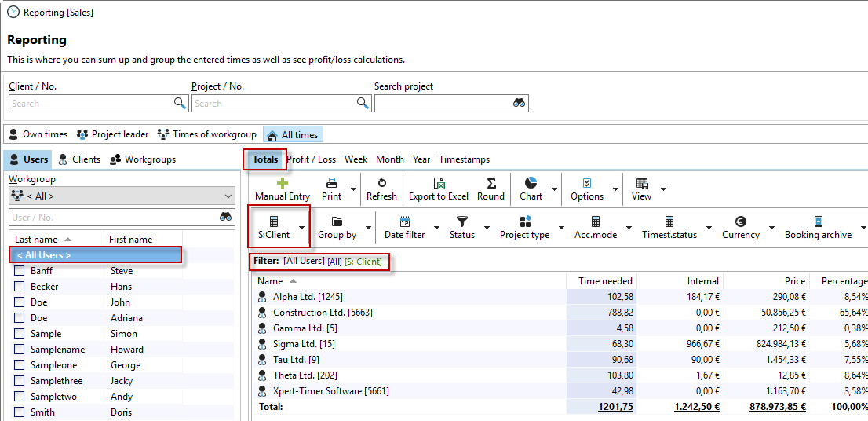Open the Clients tab in left panel

coord(79,159)
